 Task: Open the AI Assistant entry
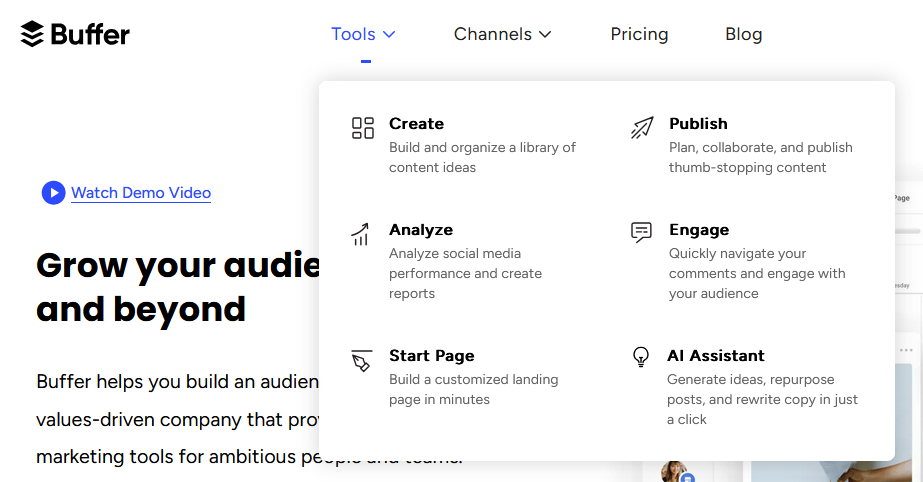click(716, 355)
